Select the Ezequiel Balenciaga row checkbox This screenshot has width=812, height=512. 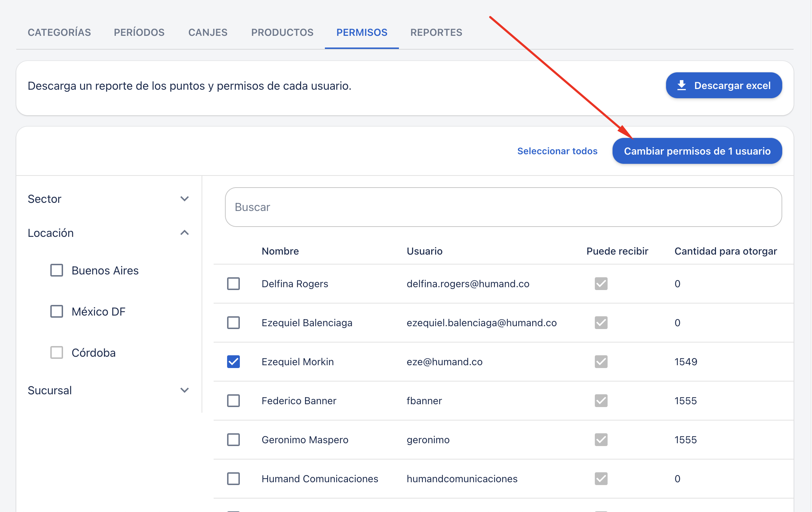[x=233, y=323]
